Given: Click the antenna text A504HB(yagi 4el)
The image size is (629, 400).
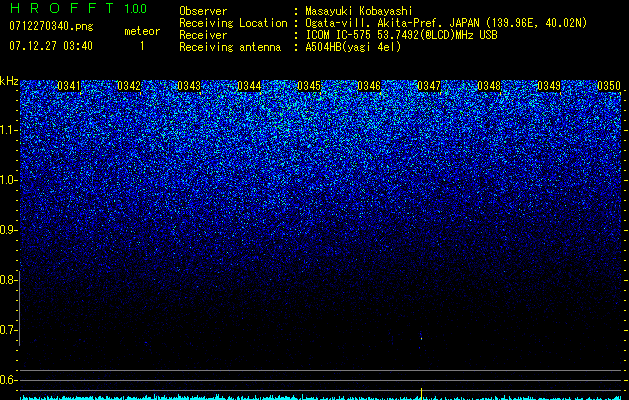Looking at the screenshot, I should (x=353, y=47).
